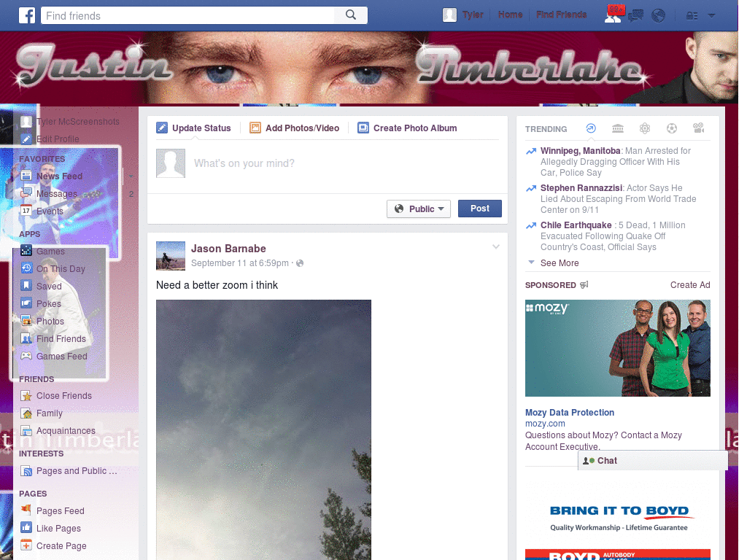Click the Edit Profile link

coord(58,139)
